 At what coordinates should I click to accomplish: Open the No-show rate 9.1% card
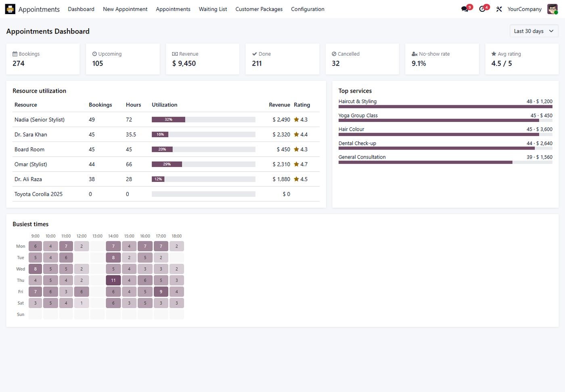(x=442, y=59)
